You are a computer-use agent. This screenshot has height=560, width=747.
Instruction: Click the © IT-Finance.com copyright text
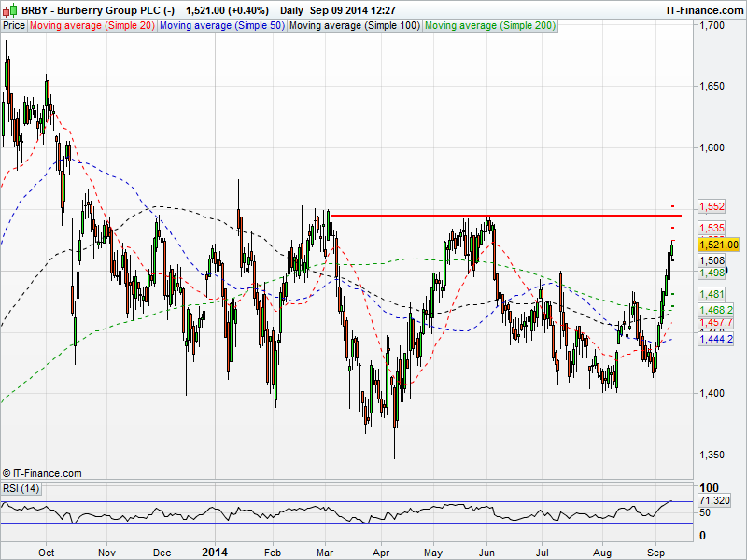[x=42, y=473]
